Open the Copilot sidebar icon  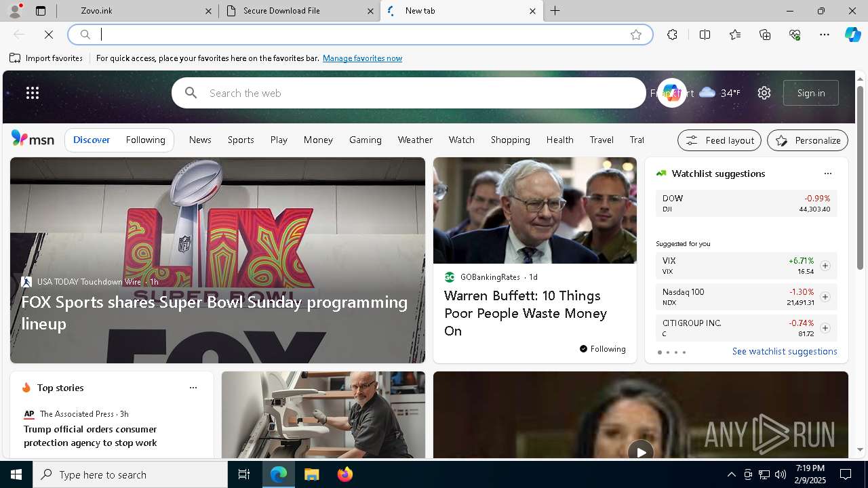click(852, 35)
